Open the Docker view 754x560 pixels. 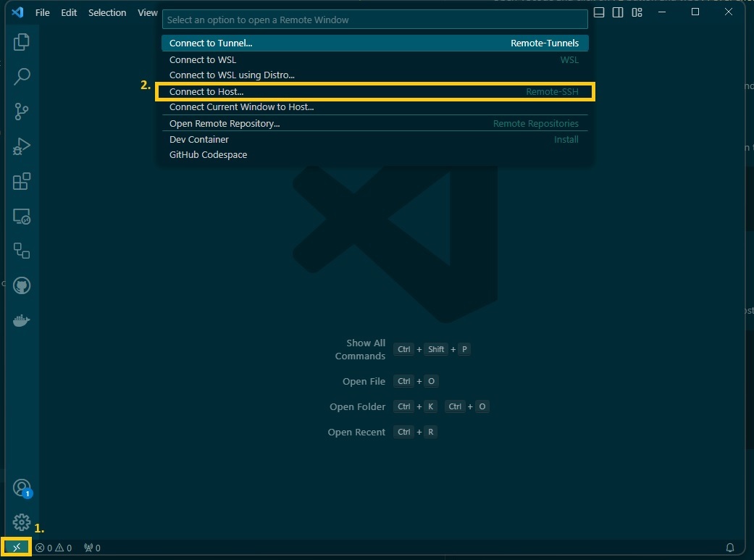tap(22, 321)
